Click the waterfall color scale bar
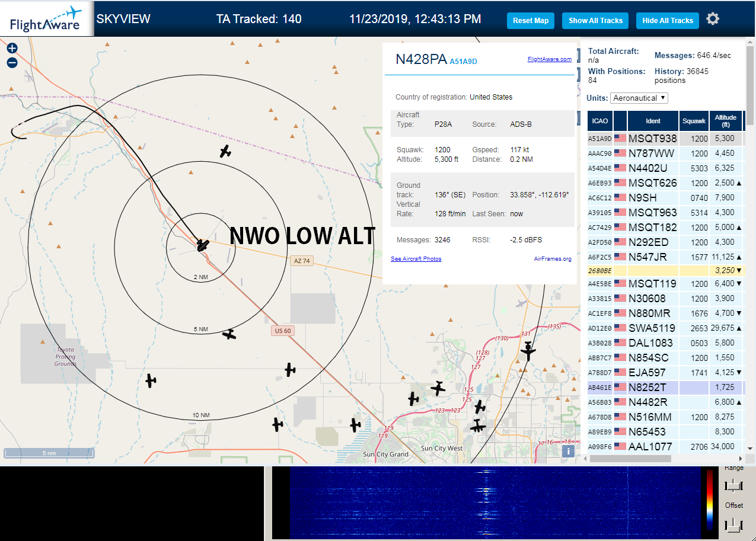The height and width of the screenshot is (541, 756). tap(710, 500)
